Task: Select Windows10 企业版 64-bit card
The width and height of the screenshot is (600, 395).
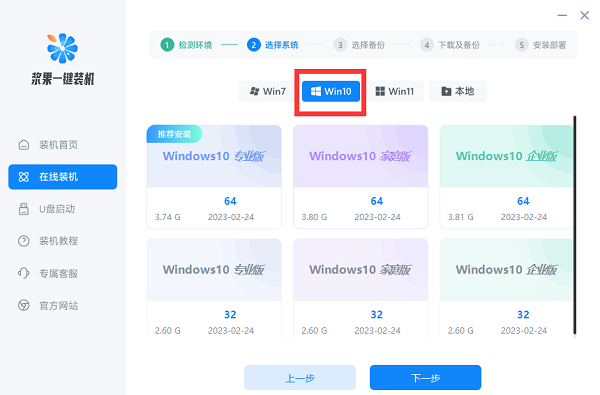Action: [506, 177]
